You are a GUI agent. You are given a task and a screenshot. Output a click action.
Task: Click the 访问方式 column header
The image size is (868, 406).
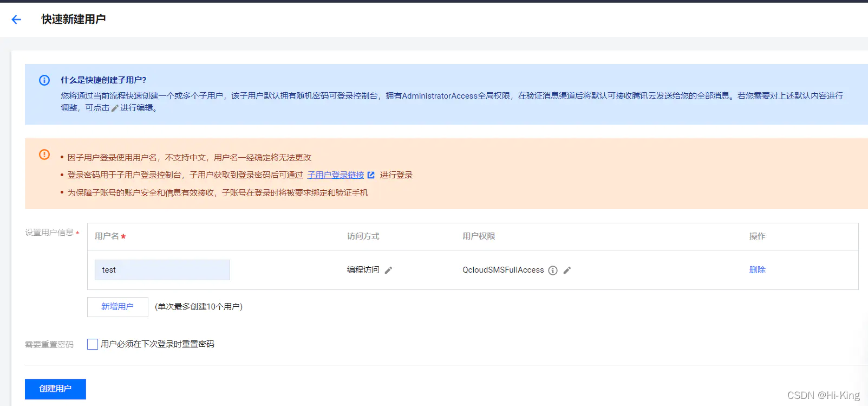[x=363, y=236]
